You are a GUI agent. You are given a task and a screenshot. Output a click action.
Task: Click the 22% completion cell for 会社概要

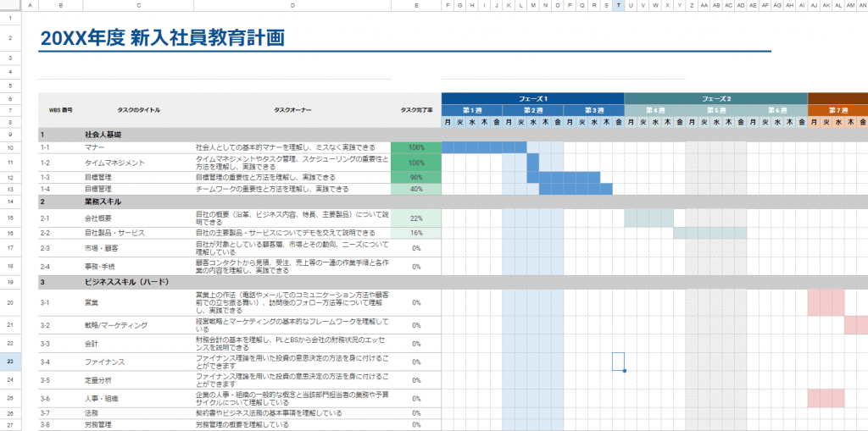(x=416, y=218)
